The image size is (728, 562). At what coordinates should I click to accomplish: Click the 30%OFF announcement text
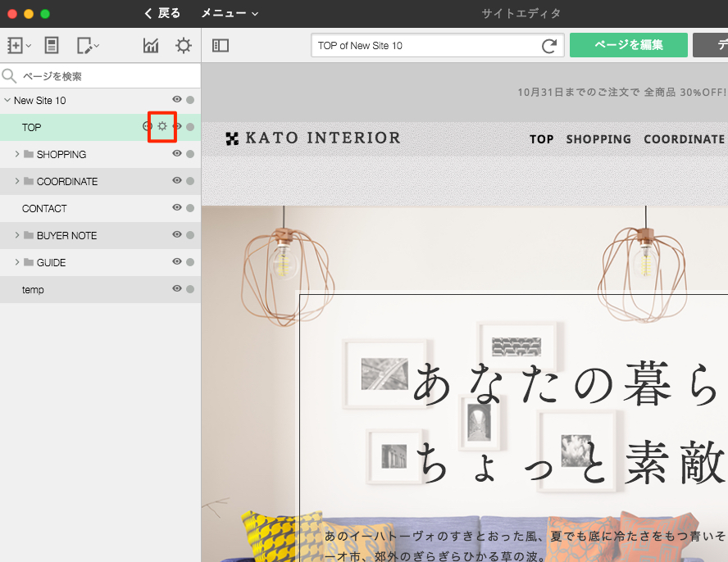(621, 93)
